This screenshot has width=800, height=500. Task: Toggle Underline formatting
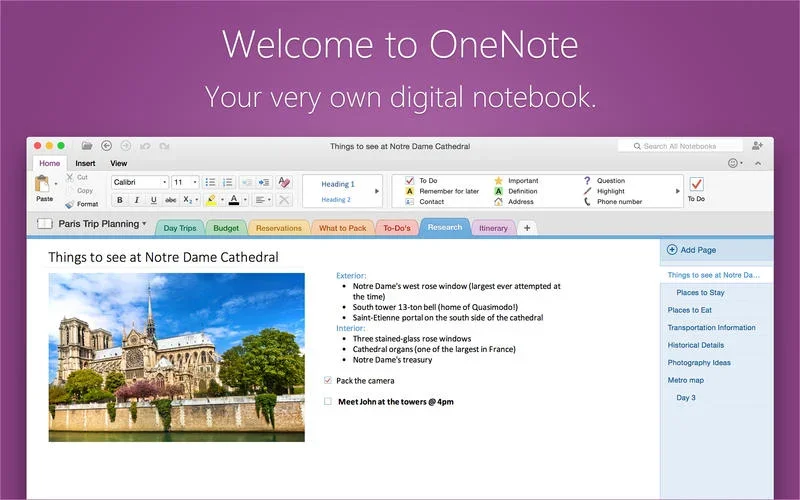[154, 200]
